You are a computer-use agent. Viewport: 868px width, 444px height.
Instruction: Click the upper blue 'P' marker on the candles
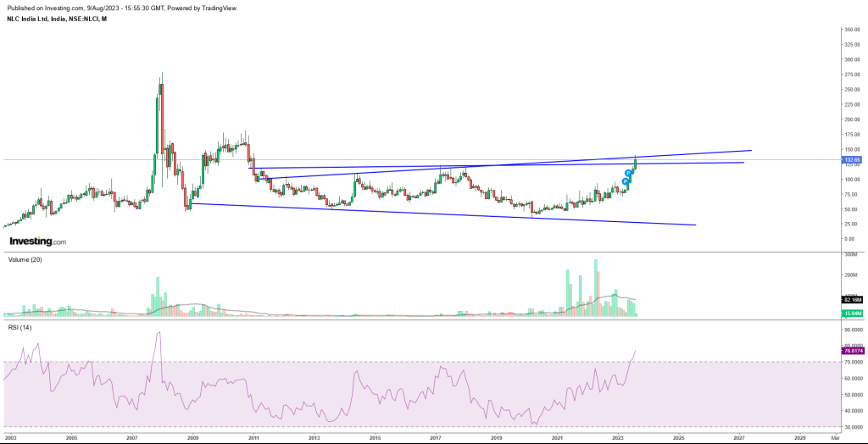coord(628,174)
